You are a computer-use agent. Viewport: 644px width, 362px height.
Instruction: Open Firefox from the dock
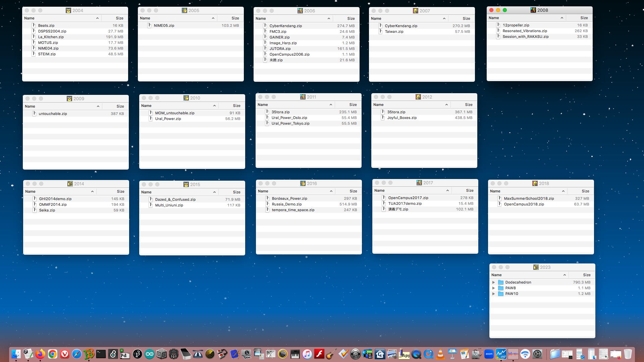[40, 354]
